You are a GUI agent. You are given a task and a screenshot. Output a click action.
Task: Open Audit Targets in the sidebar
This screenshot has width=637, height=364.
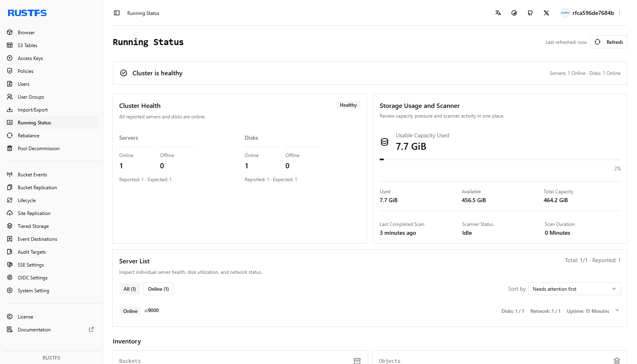[x=50, y=252]
